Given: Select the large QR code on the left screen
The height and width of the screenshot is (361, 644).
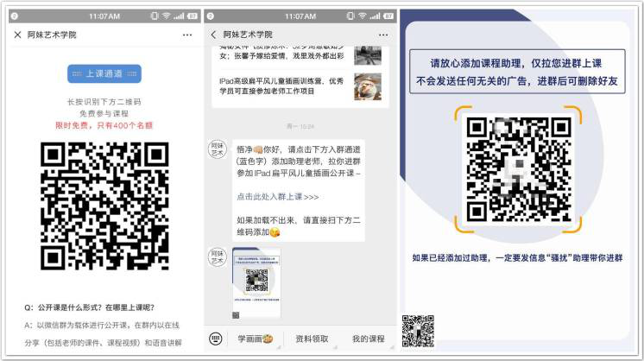Looking at the screenshot, I should coord(104,206).
